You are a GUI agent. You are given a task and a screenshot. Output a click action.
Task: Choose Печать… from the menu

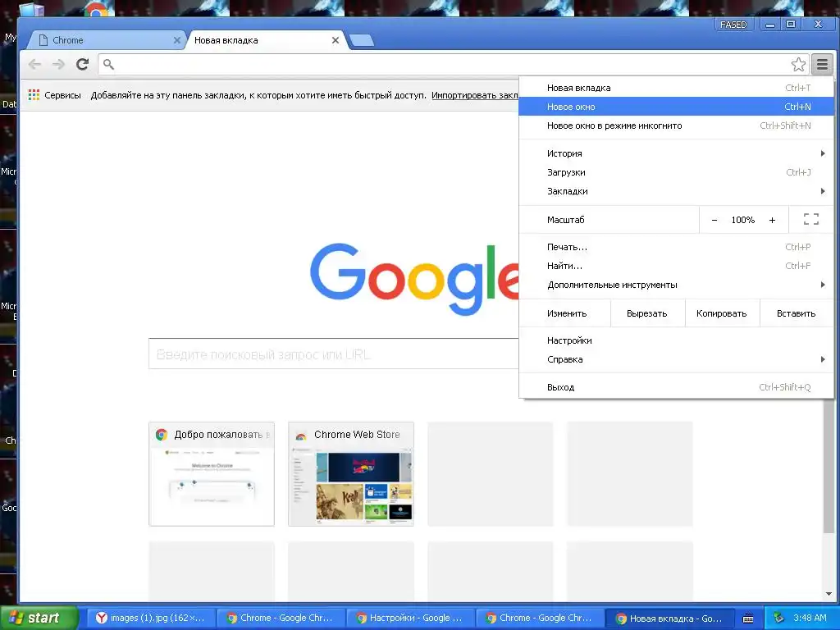(x=676, y=247)
